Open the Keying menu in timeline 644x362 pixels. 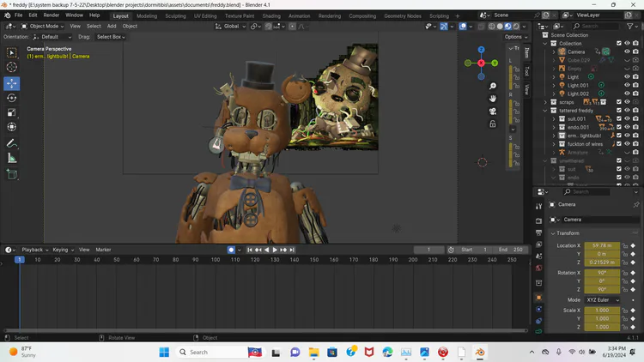click(63, 250)
